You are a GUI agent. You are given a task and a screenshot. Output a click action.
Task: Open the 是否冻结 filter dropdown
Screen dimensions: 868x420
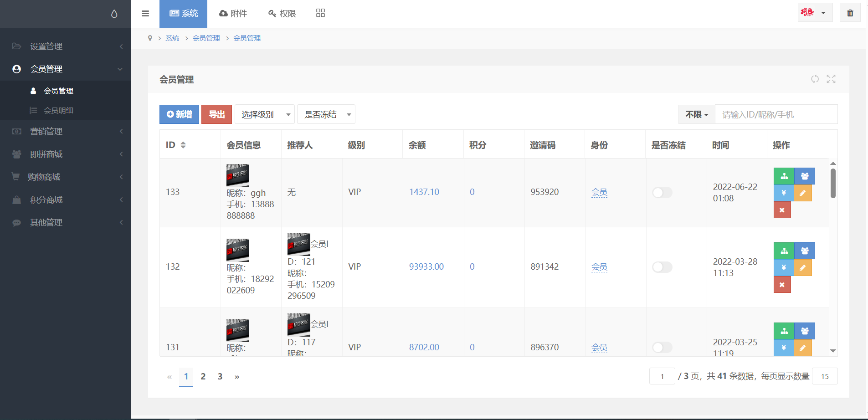pos(326,115)
